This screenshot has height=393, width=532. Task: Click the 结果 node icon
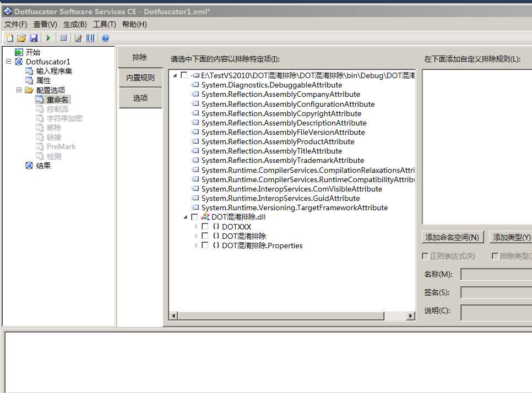29,166
